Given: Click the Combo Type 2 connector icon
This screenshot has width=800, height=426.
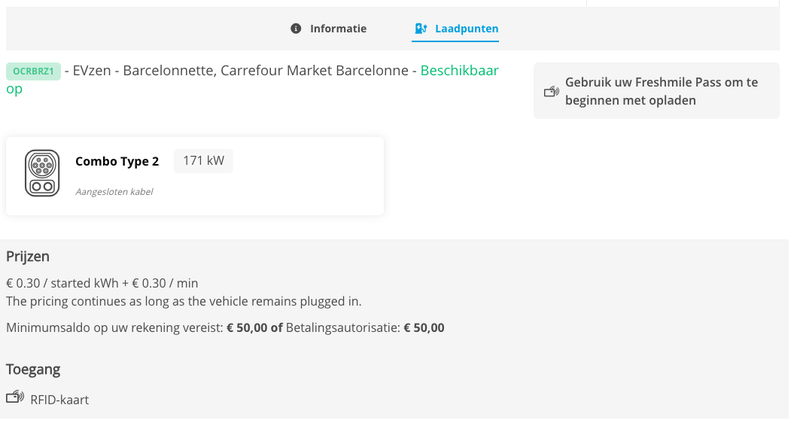Looking at the screenshot, I should click(x=42, y=174).
